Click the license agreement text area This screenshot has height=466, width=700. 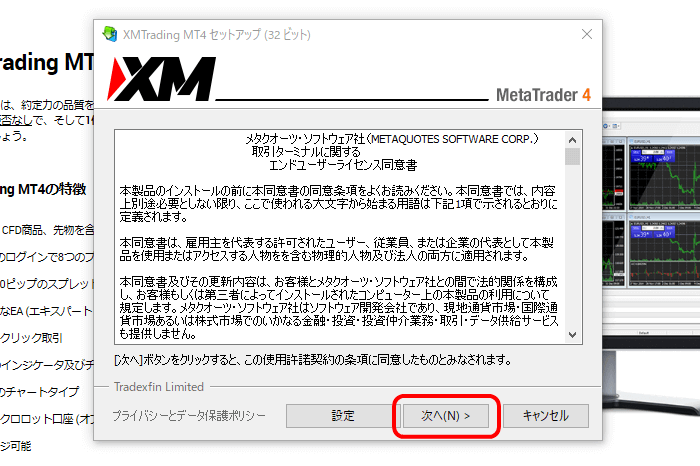339,237
